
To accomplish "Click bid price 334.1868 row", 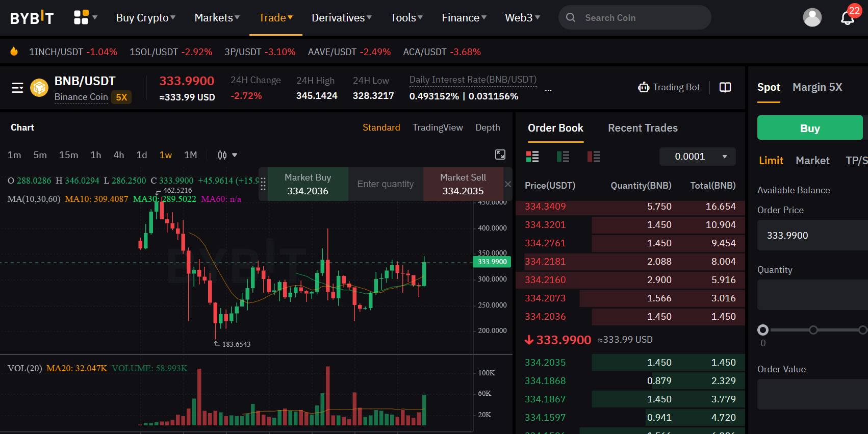I will (x=630, y=381).
